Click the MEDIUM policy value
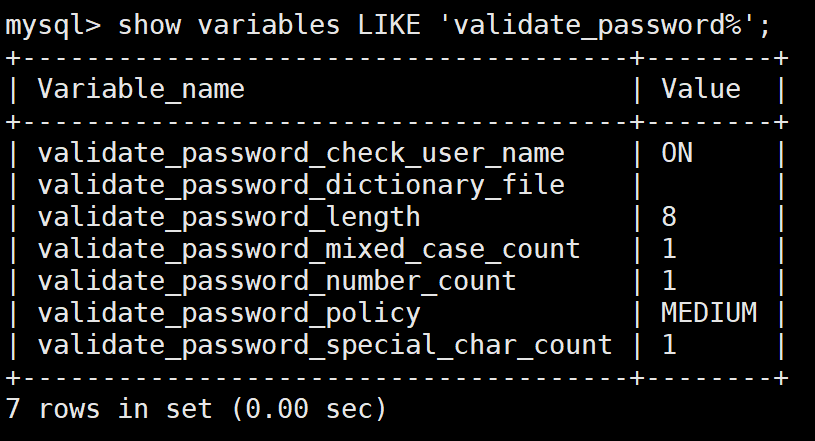The image size is (815, 441). point(709,313)
